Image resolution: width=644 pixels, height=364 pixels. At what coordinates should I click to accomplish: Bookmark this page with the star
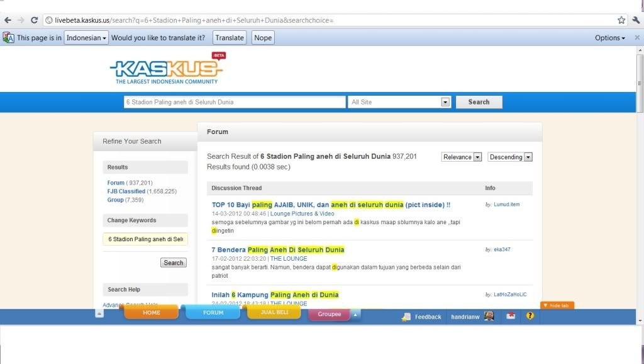pyautogui.click(x=621, y=20)
